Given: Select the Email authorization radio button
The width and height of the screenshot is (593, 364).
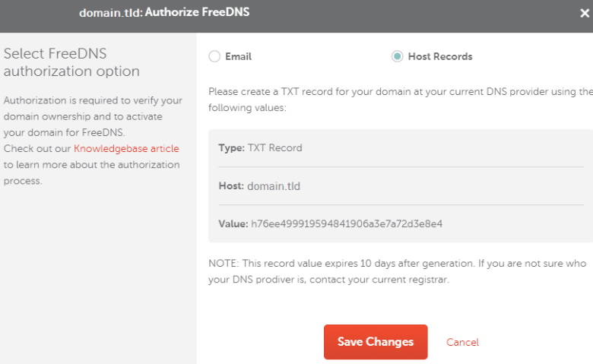Looking at the screenshot, I should pyautogui.click(x=214, y=56).
